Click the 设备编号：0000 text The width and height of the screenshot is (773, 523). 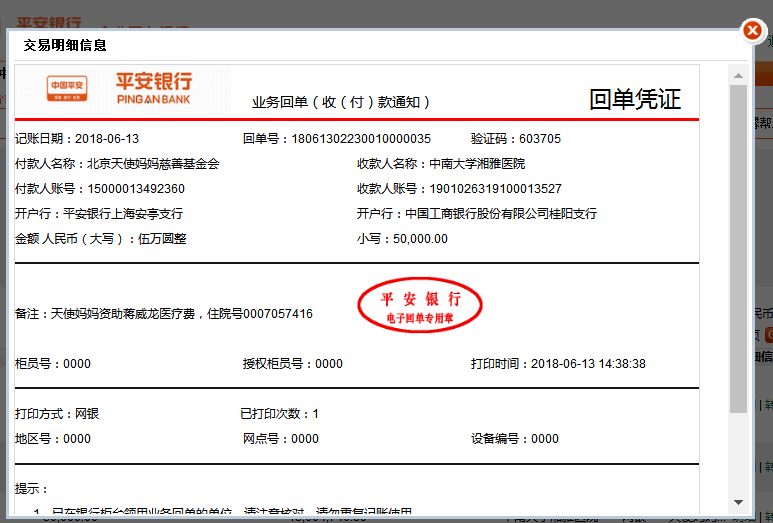pyautogui.click(x=515, y=439)
